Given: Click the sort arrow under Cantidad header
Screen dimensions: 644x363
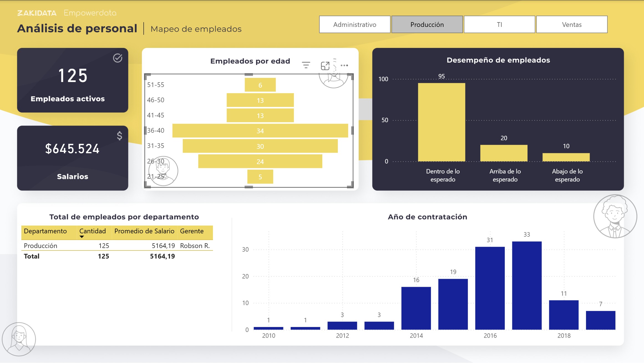Looking at the screenshot, I should [x=82, y=237].
